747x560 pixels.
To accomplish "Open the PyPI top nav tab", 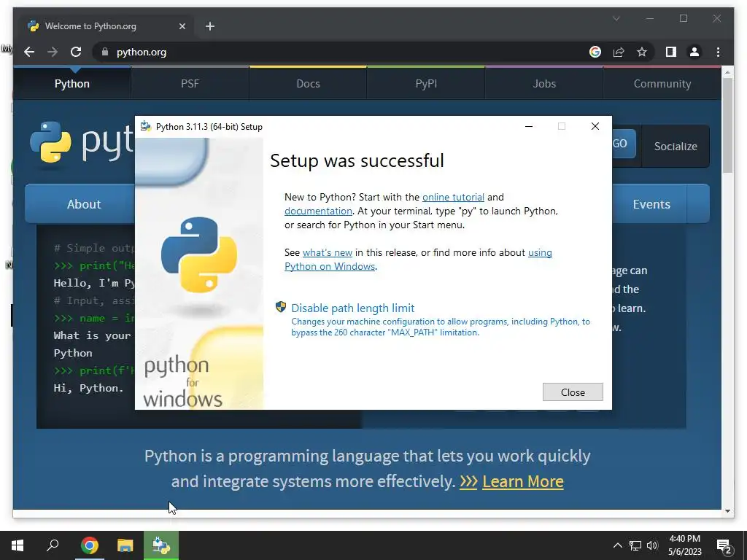I will click(x=426, y=83).
